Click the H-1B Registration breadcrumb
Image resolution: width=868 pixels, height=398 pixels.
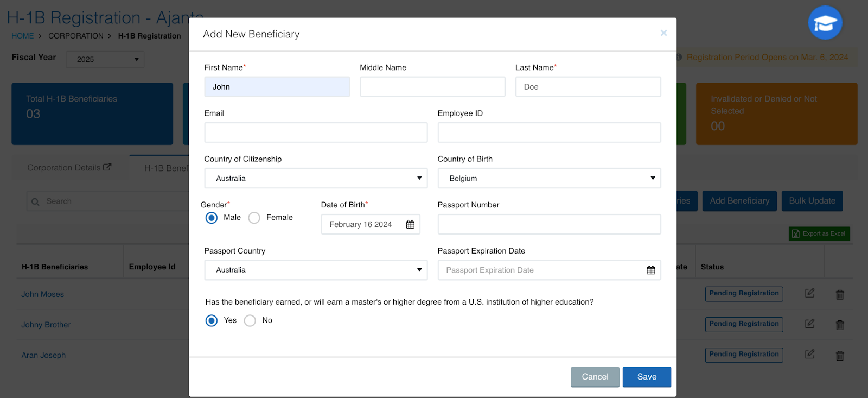(150, 36)
